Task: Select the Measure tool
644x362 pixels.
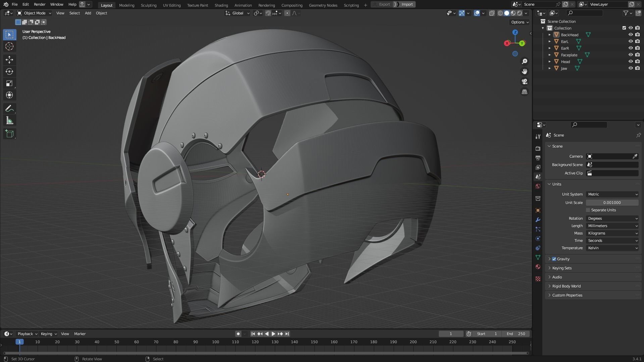Action: 9,120
